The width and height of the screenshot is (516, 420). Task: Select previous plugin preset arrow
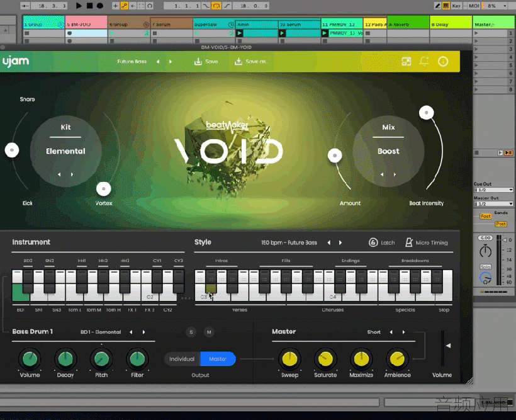(x=158, y=62)
